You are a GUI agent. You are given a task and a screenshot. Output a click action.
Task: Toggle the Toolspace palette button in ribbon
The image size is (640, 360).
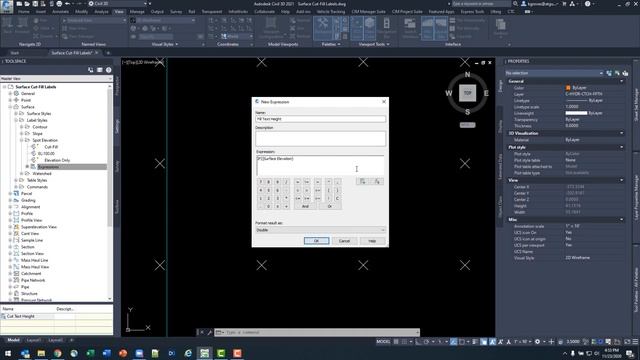pyautogui.click(x=323, y=28)
